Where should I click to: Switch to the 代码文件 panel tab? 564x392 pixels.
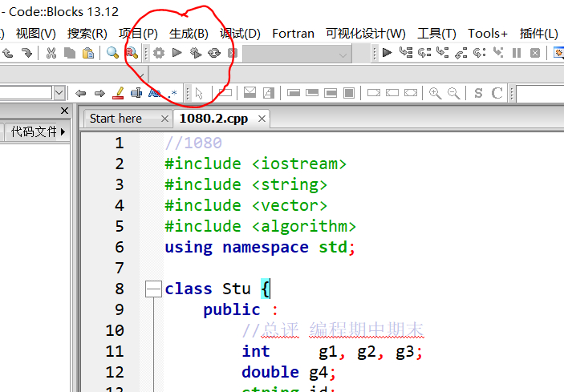click(34, 131)
